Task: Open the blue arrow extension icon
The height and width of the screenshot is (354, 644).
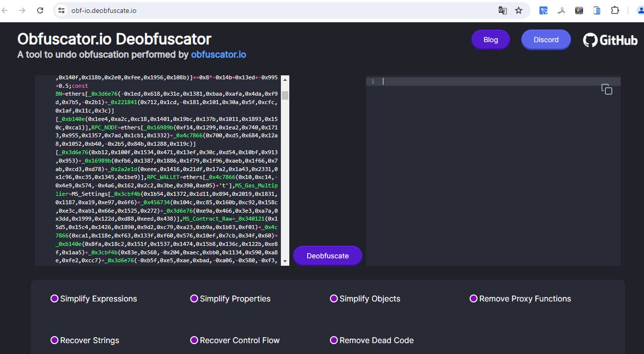Action: (x=543, y=10)
